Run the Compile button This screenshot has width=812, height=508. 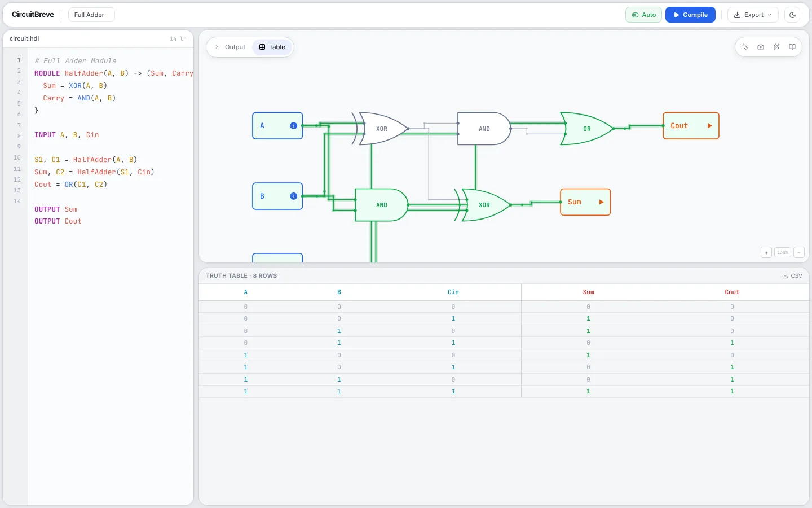(x=690, y=15)
